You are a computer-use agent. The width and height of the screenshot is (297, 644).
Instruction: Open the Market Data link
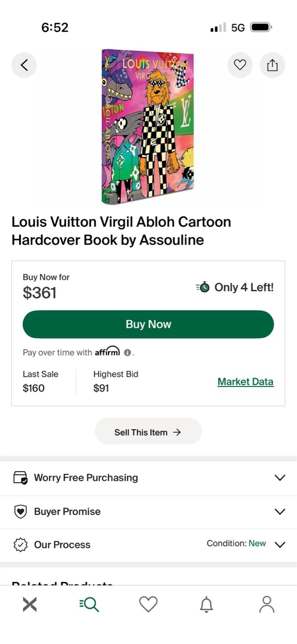(245, 381)
